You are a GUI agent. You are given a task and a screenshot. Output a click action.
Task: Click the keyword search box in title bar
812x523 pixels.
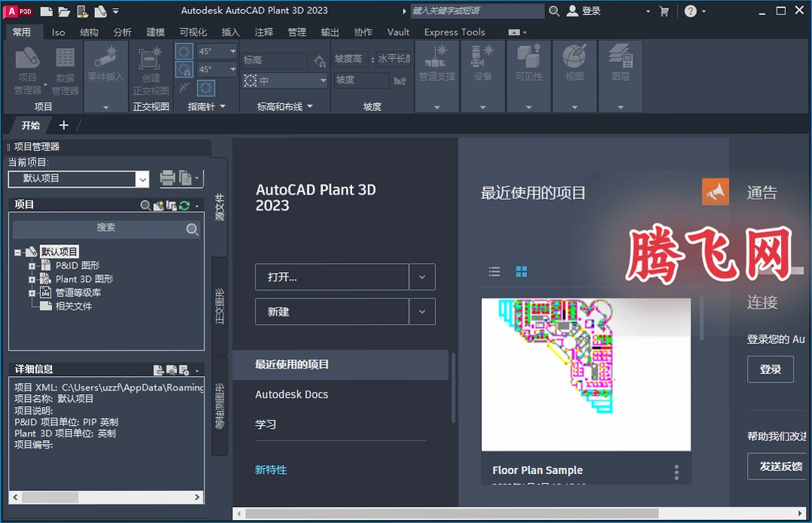click(477, 11)
